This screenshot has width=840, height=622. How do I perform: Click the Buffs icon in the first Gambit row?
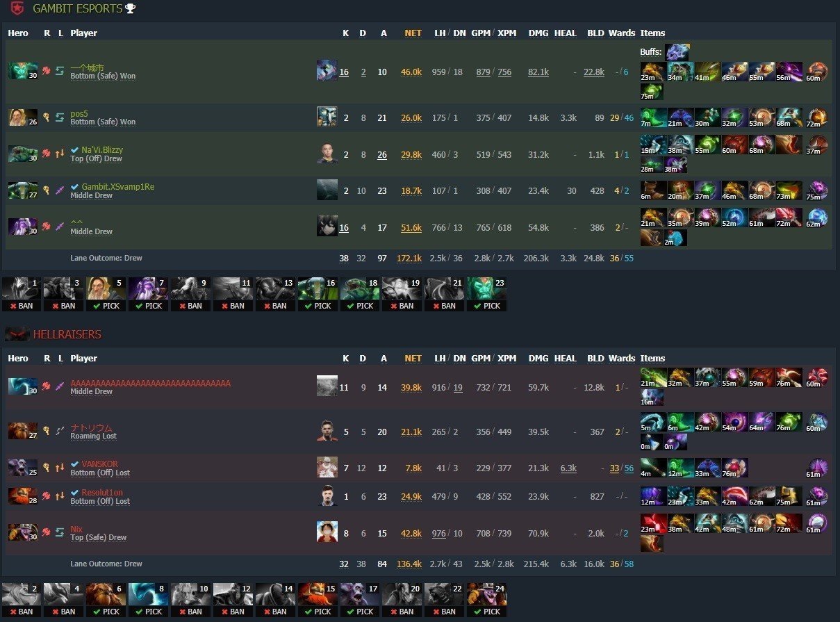[677, 52]
